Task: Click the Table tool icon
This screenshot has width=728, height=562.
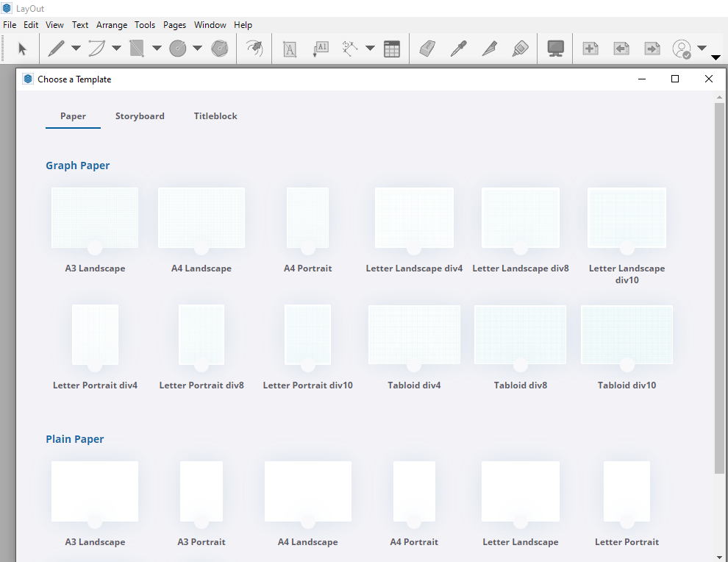Action: [392, 49]
